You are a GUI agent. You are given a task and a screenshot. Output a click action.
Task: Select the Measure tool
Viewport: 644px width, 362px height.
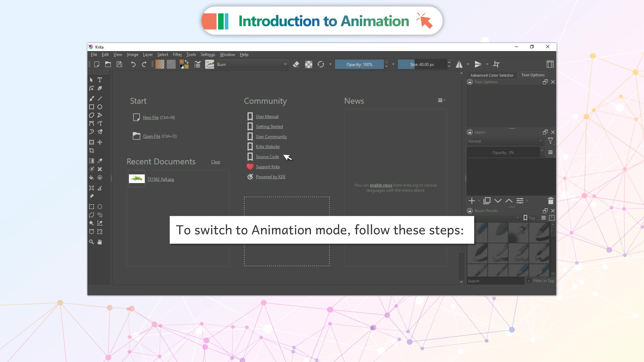pos(100,188)
